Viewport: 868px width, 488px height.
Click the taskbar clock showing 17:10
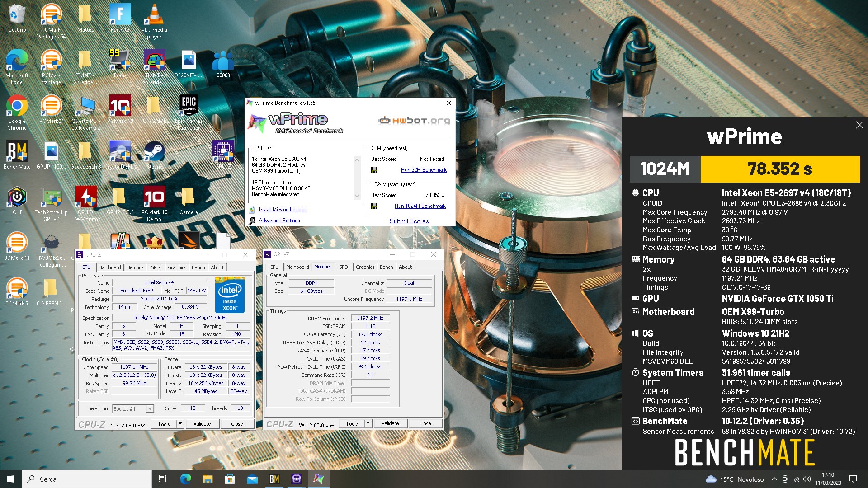[828, 479]
